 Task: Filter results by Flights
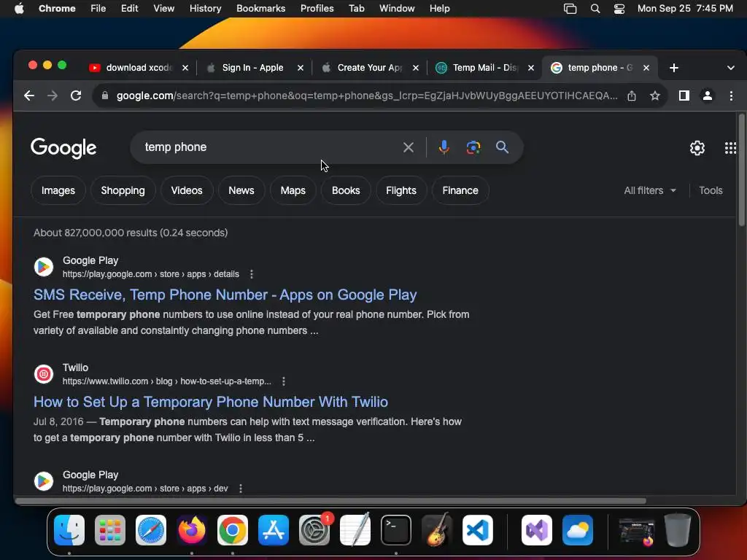pyautogui.click(x=401, y=190)
